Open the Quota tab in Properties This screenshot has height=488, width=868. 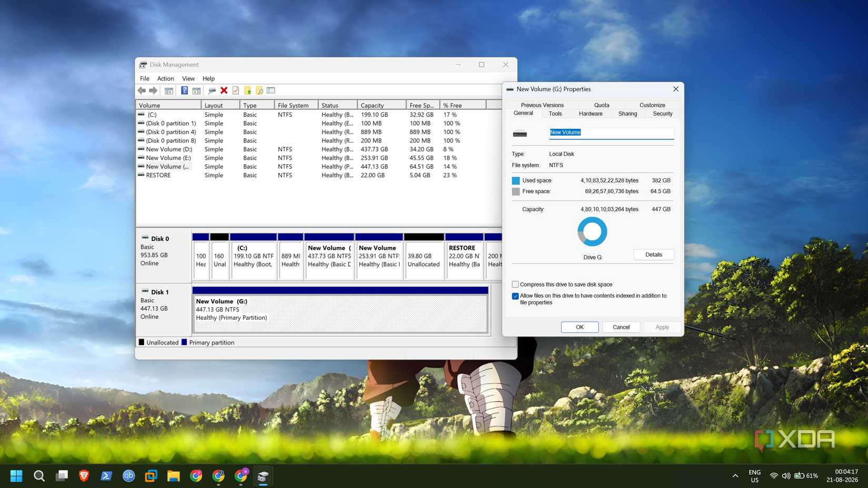[602, 105]
